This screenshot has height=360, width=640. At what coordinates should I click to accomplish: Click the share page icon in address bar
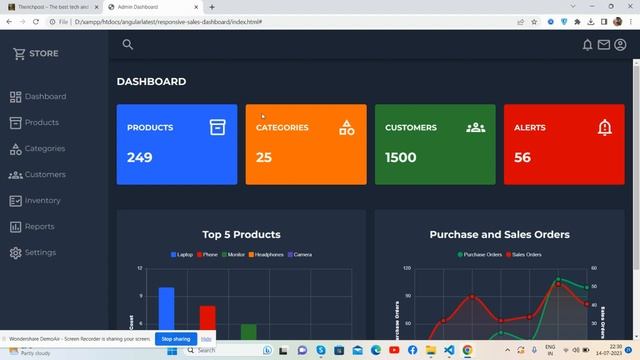[520, 22]
